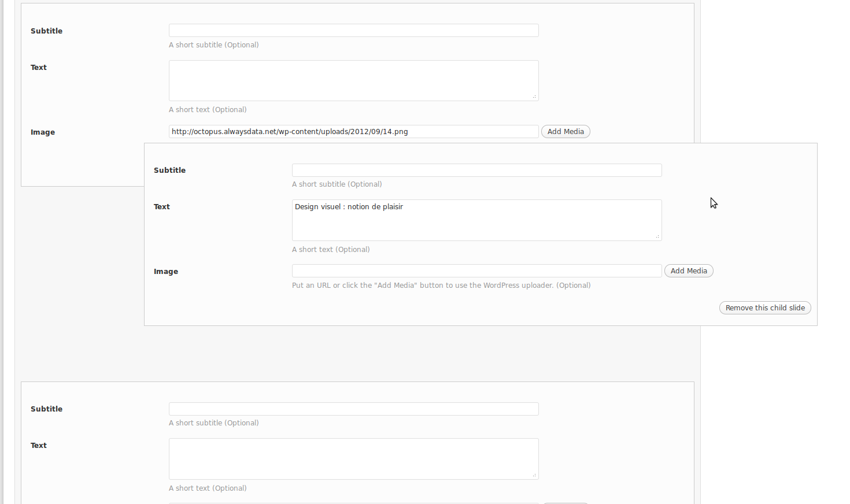Click the Subtitle label in the child slide

tap(169, 171)
